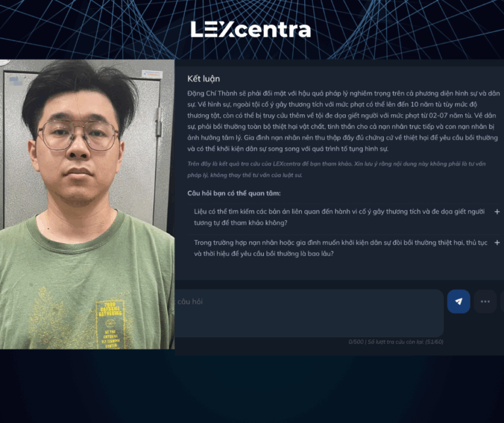Open the three-dot more options button
Screen dimensions: 504x423
pos(485,301)
